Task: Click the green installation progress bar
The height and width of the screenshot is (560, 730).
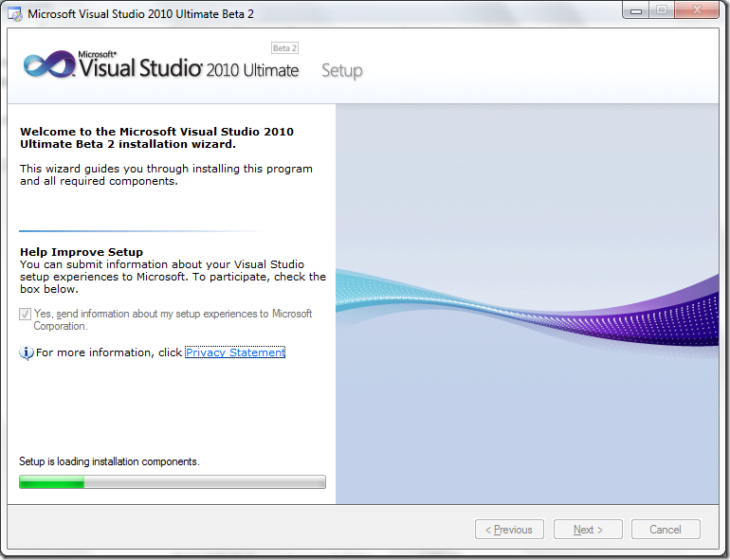Action: click(x=173, y=481)
